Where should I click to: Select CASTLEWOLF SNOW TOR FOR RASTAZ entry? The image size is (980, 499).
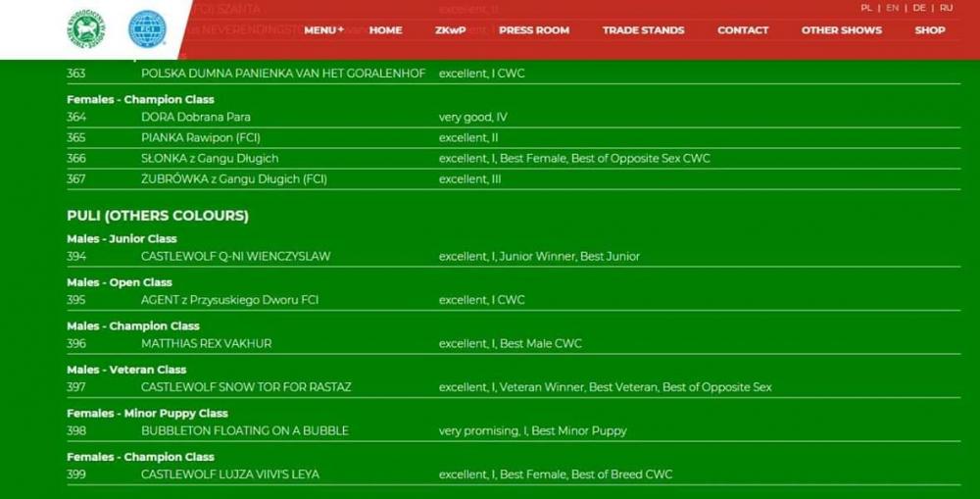[246, 387]
